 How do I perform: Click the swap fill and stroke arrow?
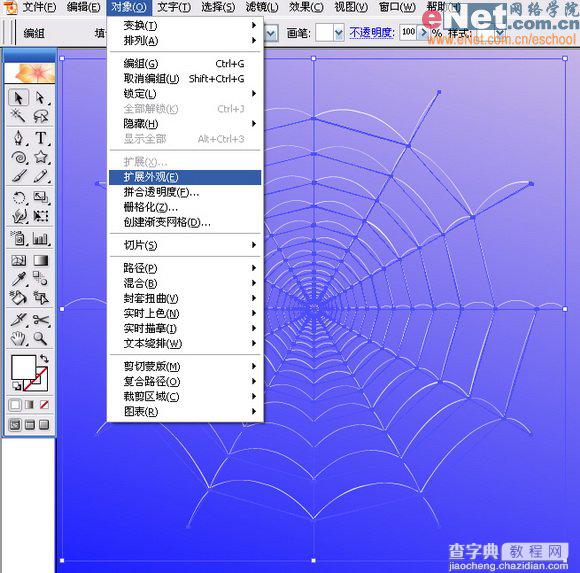pyautogui.click(x=44, y=358)
